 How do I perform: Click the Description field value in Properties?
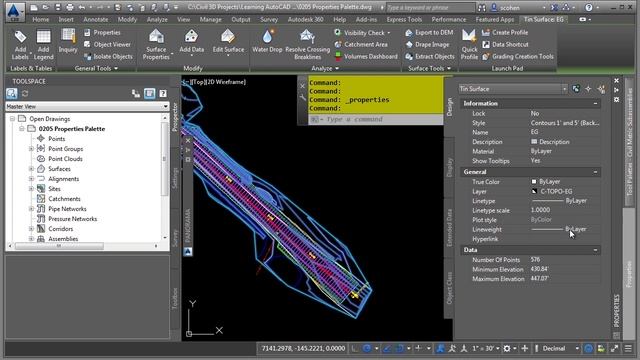(x=565, y=142)
